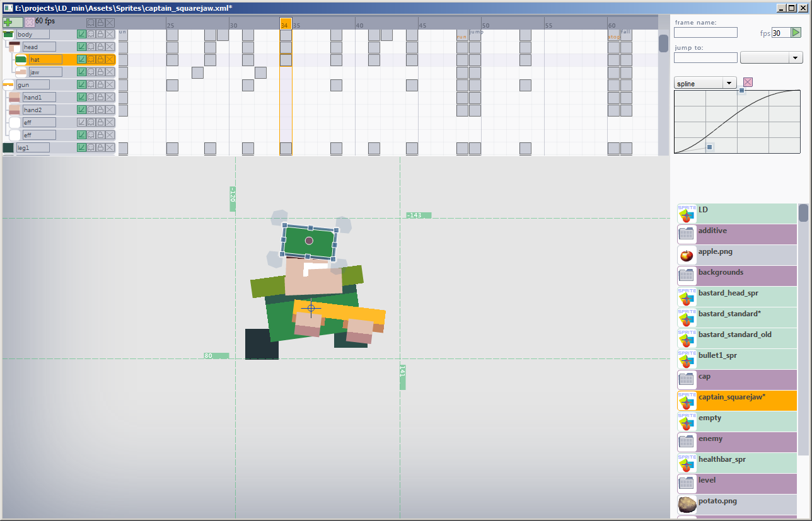Delete the leg1 layer with its X icon
812x521 pixels.
pos(110,147)
